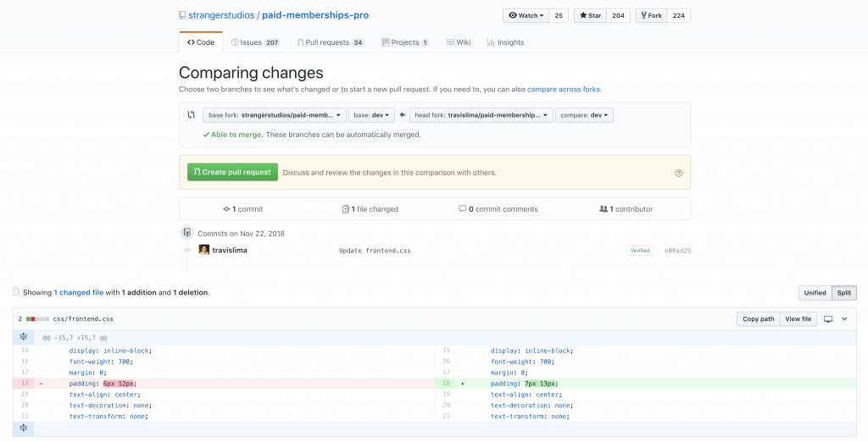Click the 1 changed file link
This screenshot has height=442, width=868.
[79, 292]
